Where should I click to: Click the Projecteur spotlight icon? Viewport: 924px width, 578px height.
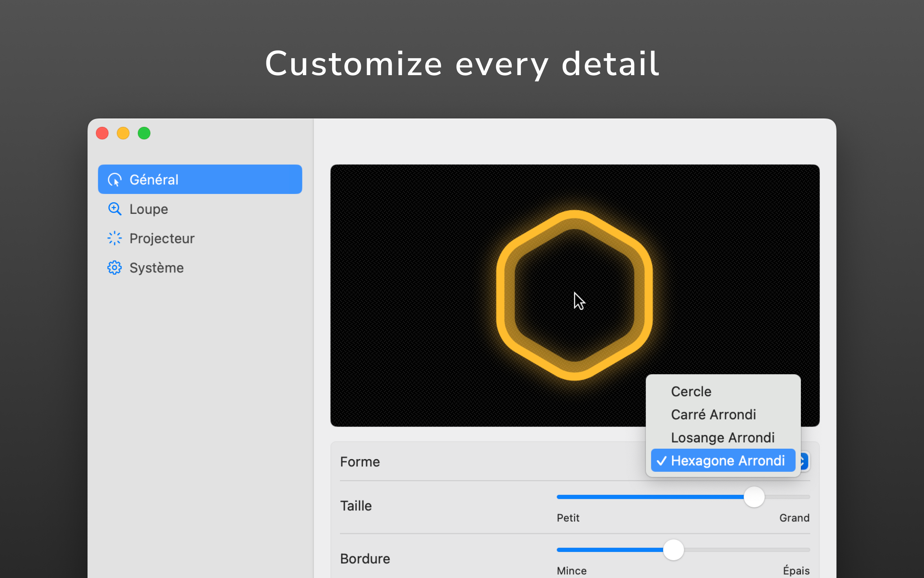coord(114,238)
